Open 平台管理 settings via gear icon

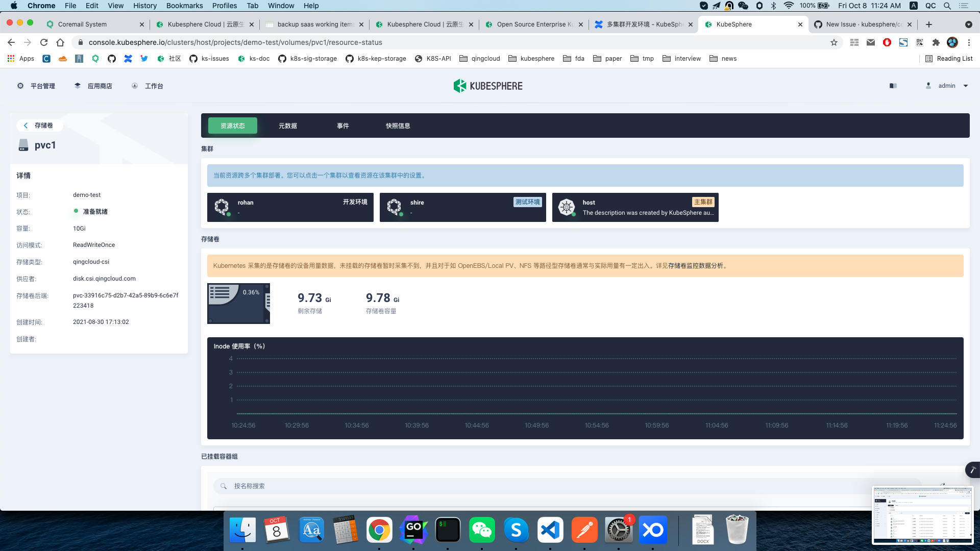(x=20, y=86)
